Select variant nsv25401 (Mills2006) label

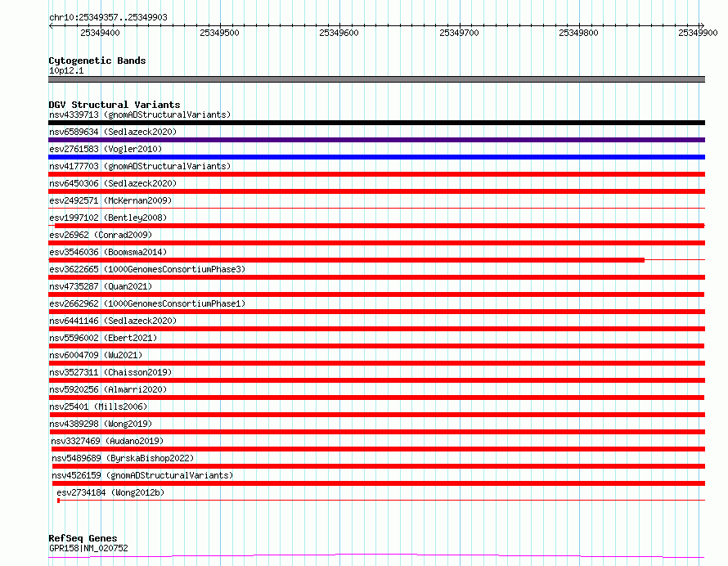(x=98, y=407)
